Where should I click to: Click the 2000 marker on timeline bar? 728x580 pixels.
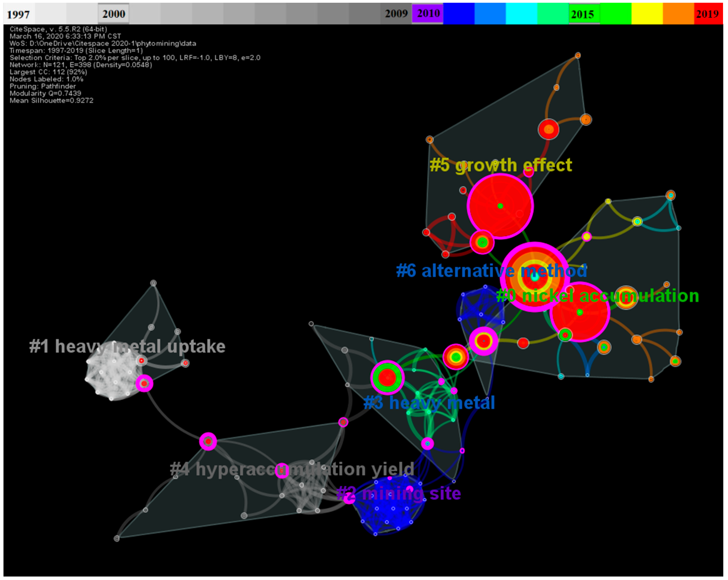[114, 14]
